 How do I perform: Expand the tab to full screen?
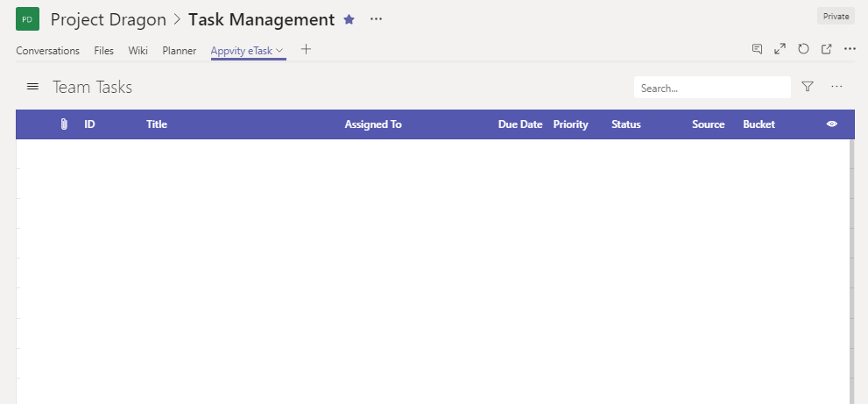pos(780,49)
